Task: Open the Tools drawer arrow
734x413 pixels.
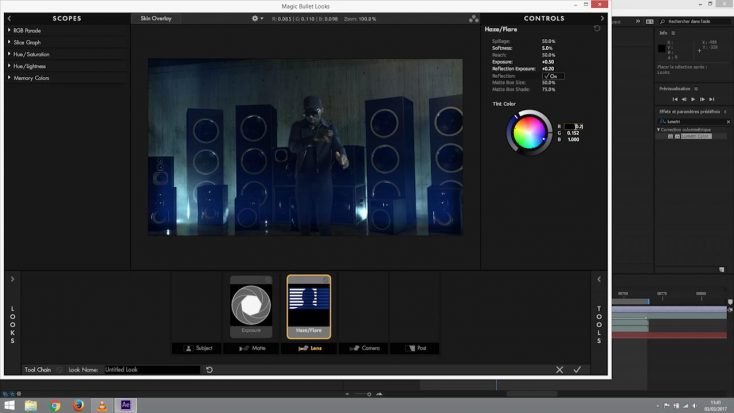Action: pos(599,279)
